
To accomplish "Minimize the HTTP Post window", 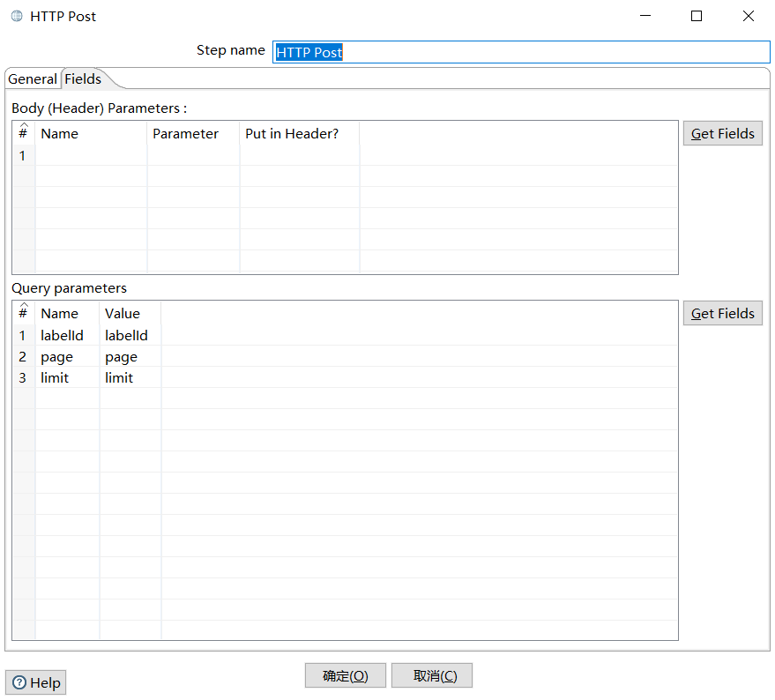I will click(x=645, y=16).
